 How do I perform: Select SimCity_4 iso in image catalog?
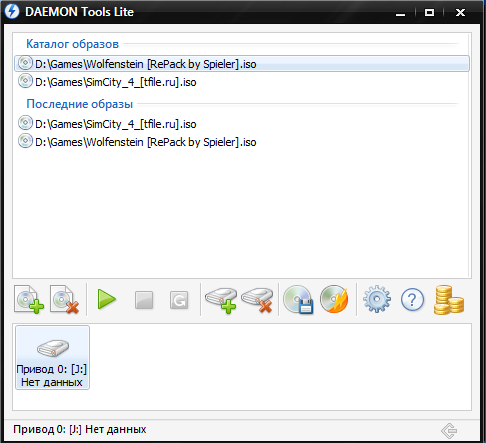click(242, 82)
